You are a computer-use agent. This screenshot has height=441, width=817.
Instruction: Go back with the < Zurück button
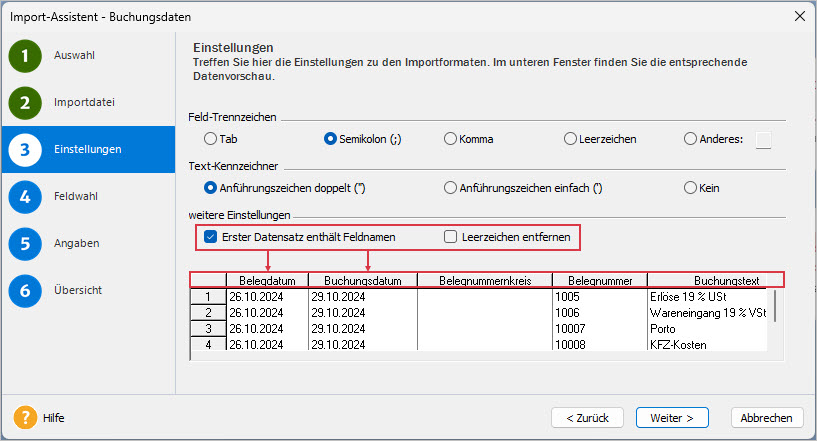(x=587, y=418)
